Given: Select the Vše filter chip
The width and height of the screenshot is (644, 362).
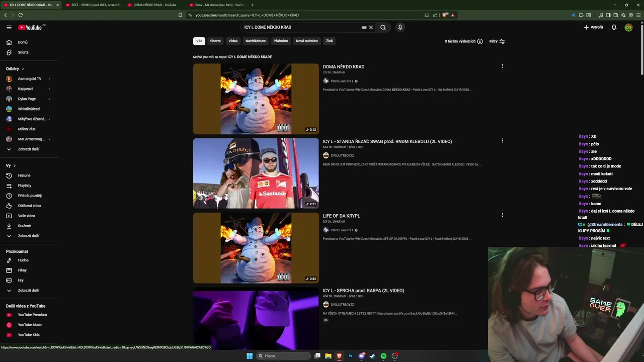Looking at the screenshot, I should pos(199,41).
